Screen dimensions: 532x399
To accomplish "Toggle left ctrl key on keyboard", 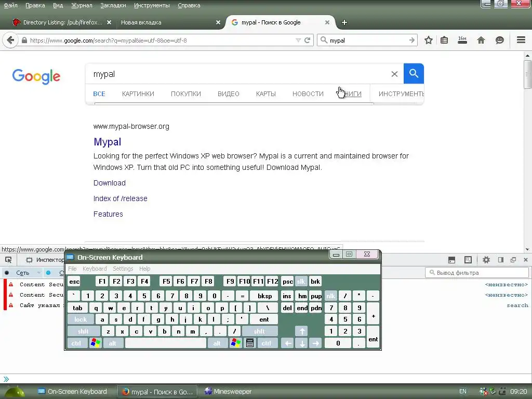I will pos(77,343).
